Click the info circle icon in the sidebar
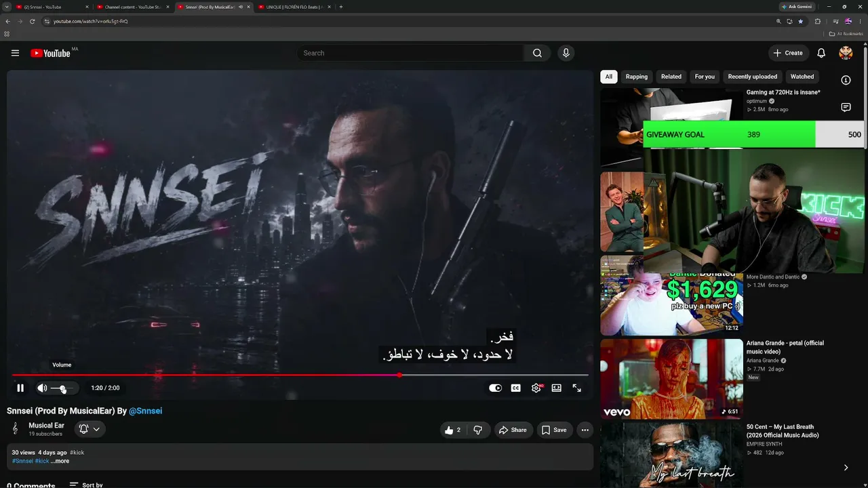868x488 pixels. click(x=846, y=80)
